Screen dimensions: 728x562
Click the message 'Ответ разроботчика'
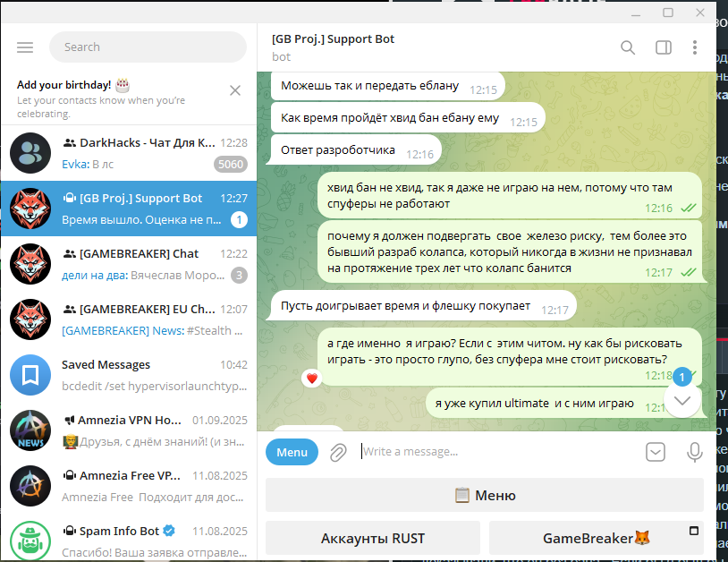click(356, 150)
